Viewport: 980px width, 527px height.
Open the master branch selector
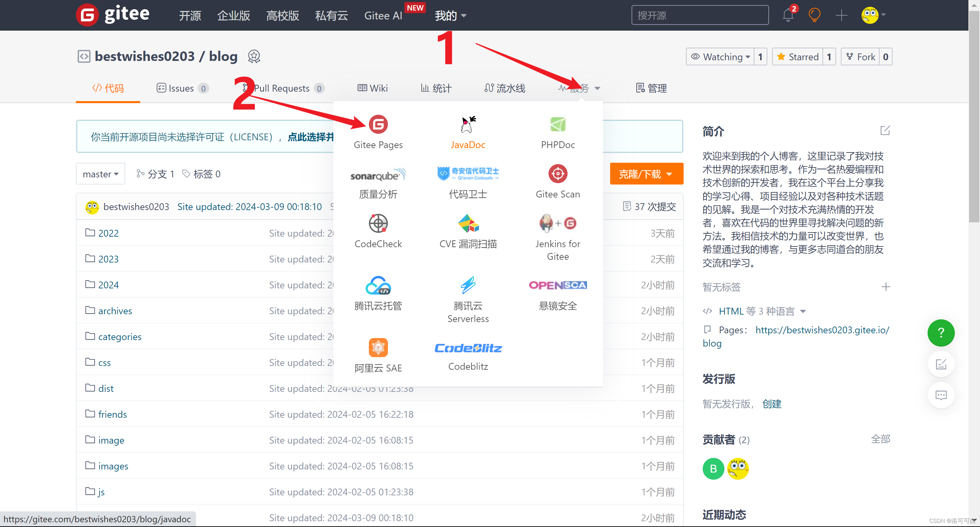pyautogui.click(x=100, y=174)
